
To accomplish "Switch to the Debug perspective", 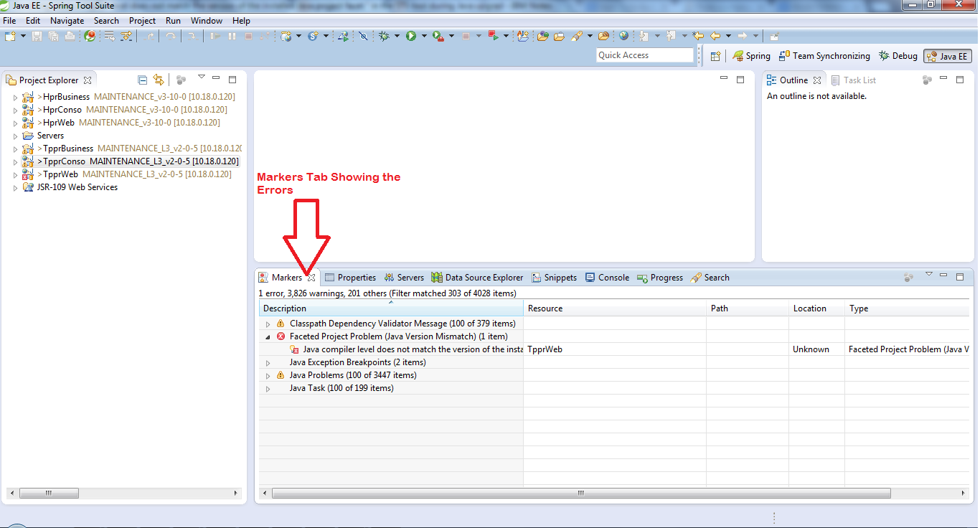I will point(897,55).
